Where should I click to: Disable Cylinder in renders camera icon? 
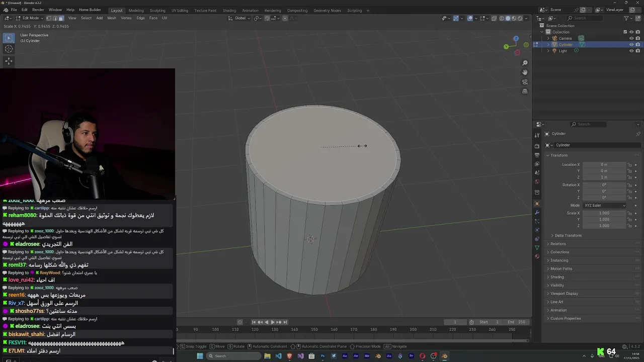click(x=638, y=44)
